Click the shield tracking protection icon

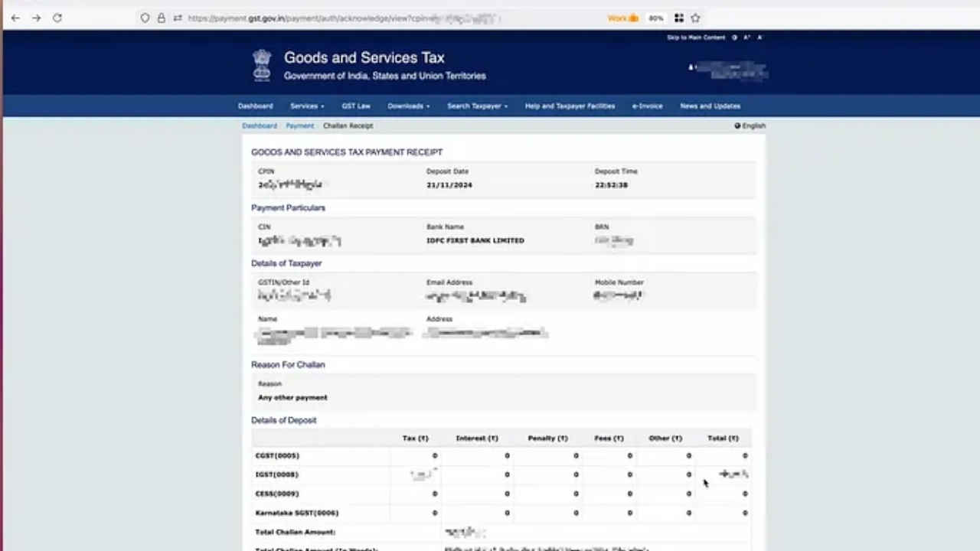click(x=145, y=18)
